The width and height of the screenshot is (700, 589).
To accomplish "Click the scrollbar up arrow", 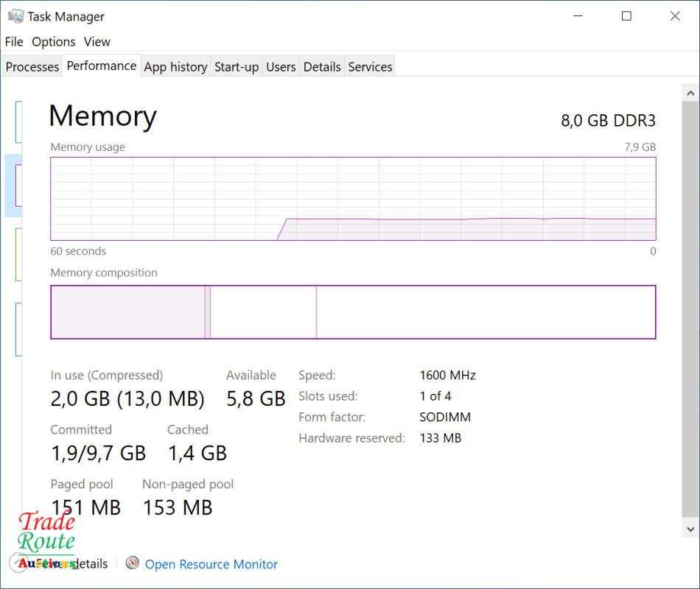I will (x=690, y=93).
